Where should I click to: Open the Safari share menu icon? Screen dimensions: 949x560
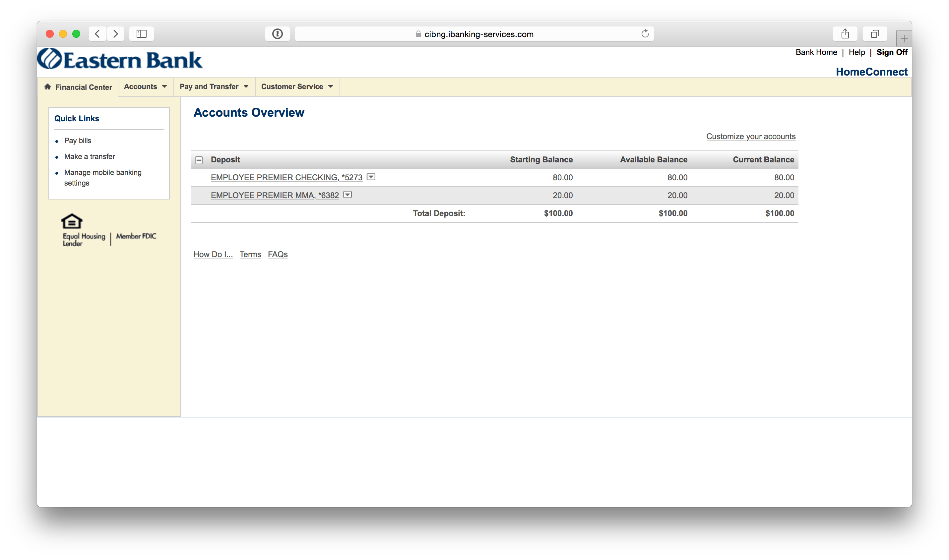coord(845,34)
